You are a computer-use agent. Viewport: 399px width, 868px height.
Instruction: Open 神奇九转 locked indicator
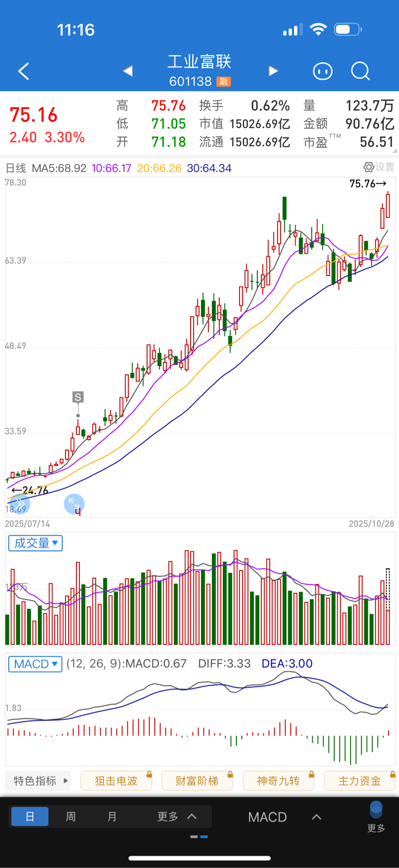[278, 781]
